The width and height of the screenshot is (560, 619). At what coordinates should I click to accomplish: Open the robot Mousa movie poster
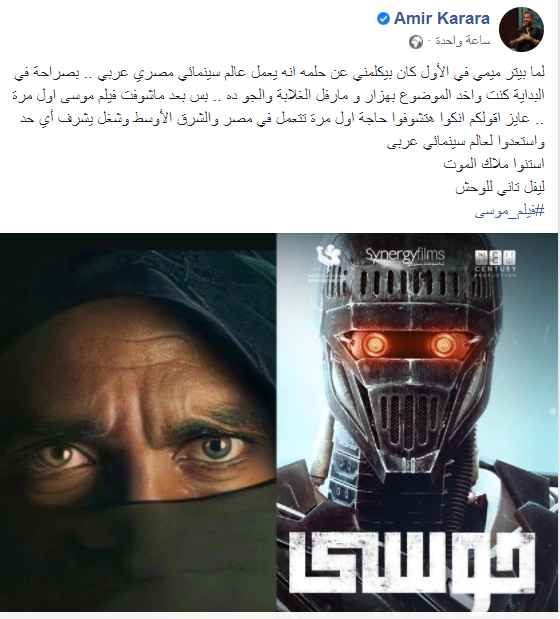click(417, 422)
